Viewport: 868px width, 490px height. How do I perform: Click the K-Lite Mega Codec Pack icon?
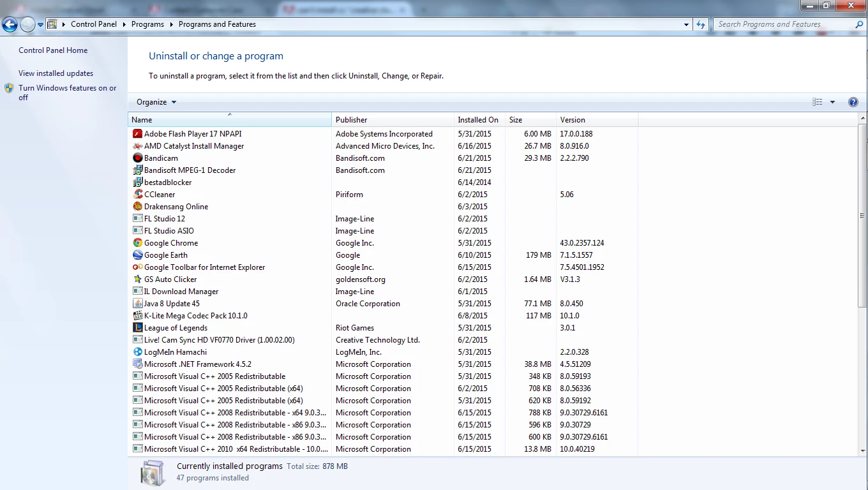137,316
